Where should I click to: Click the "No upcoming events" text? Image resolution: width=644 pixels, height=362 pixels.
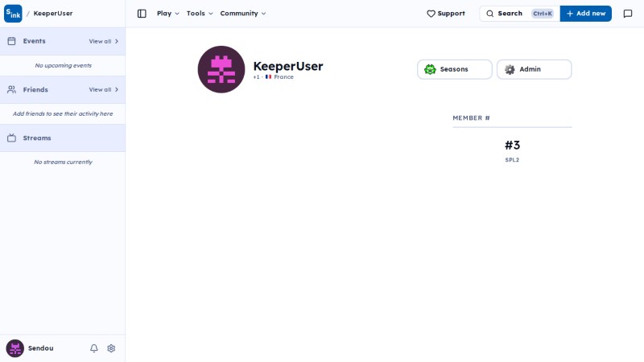coord(64,66)
